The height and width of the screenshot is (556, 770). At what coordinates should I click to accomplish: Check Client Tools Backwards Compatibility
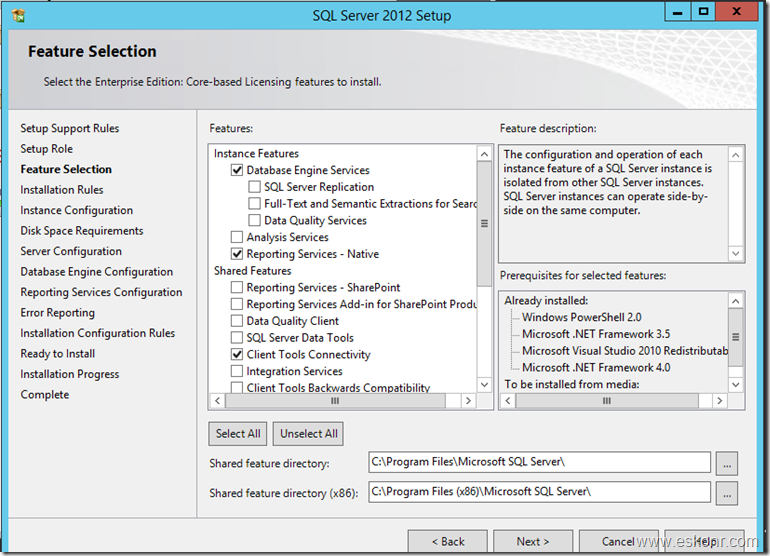click(237, 388)
